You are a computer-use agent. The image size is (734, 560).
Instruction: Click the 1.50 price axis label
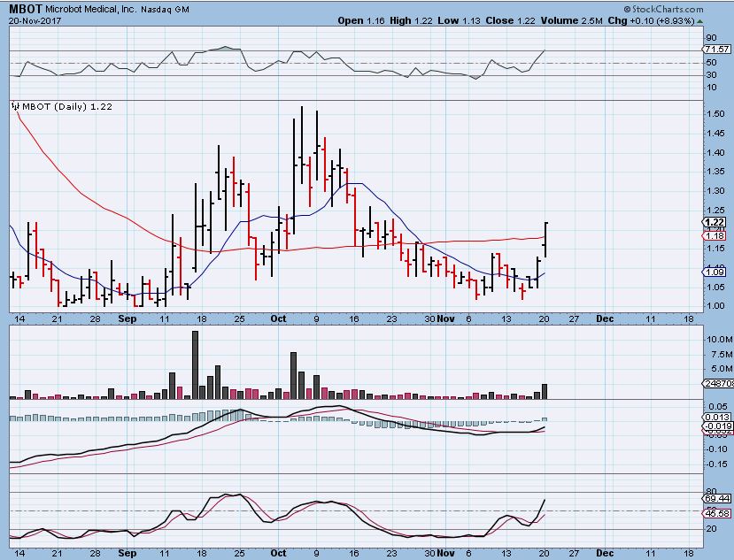[x=715, y=114]
